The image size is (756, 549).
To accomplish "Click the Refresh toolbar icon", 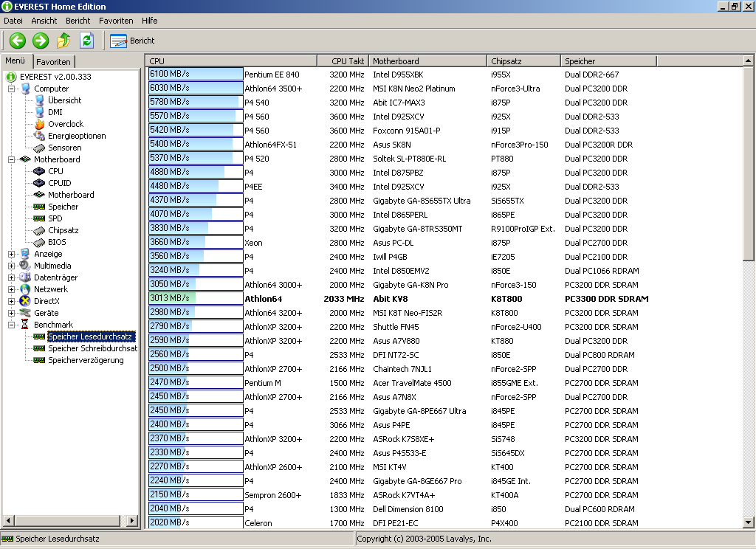I will point(87,41).
